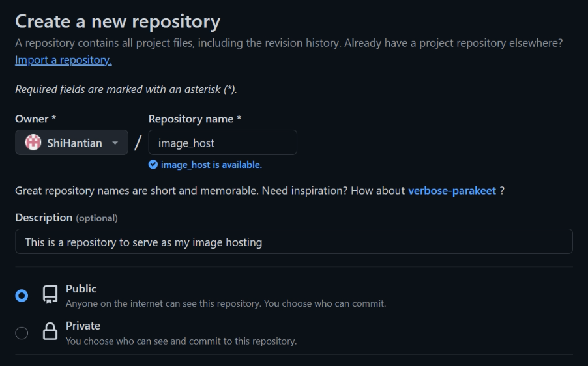Image resolution: width=588 pixels, height=366 pixels.
Task: Click the Public repository book icon
Action: tap(50, 295)
